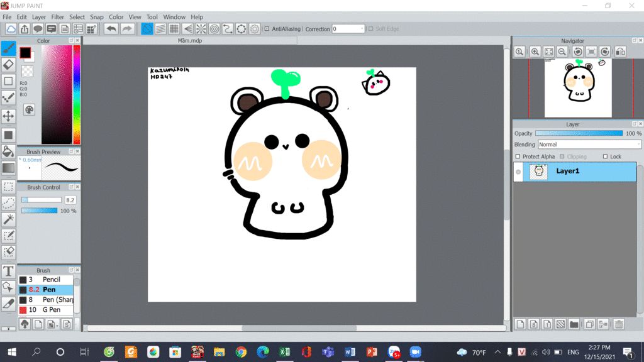
Task: Toggle the circle snap guide
Action: tap(214, 29)
